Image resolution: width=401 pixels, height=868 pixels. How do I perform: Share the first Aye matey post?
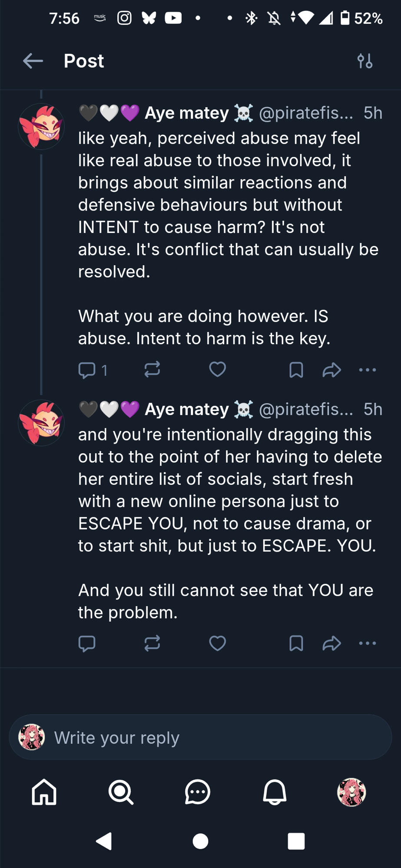tap(331, 370)
